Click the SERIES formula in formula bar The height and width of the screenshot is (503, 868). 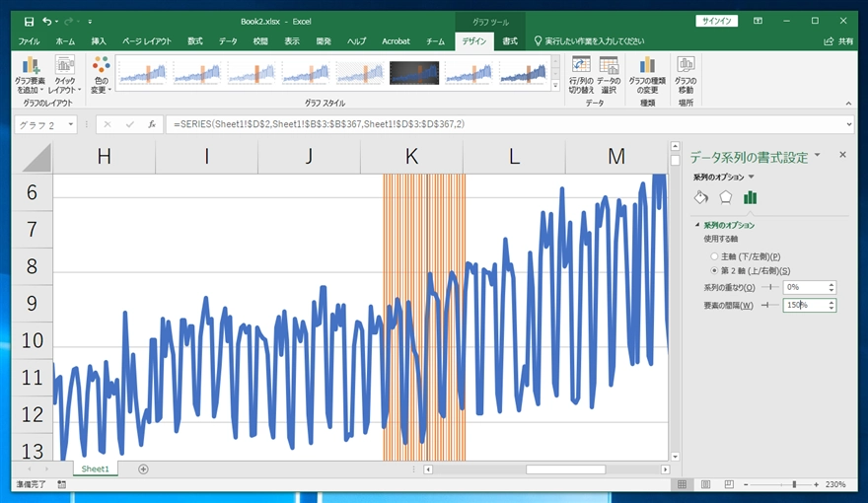319,124
